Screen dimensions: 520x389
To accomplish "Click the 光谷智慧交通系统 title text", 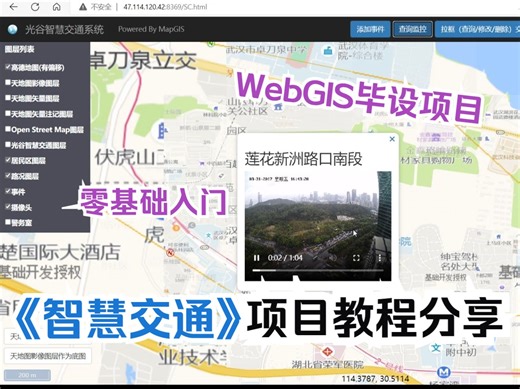I will pyautogui.click(x=64, y=30).
